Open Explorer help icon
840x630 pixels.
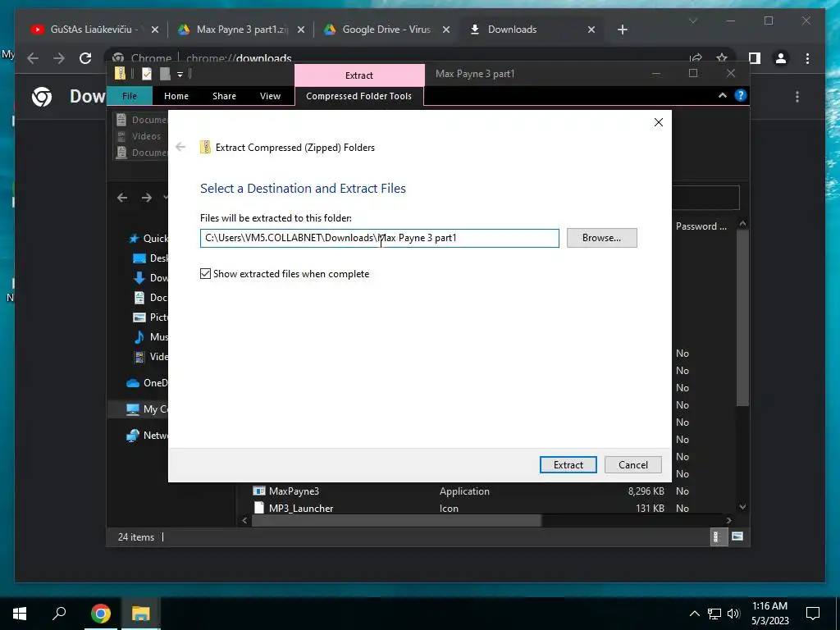tap(741, 95)
